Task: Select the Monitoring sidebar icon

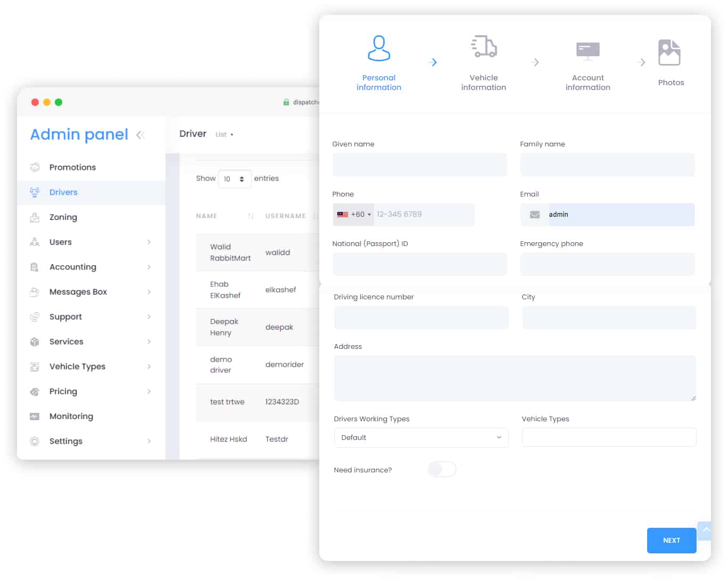Action: click(34, 416)
